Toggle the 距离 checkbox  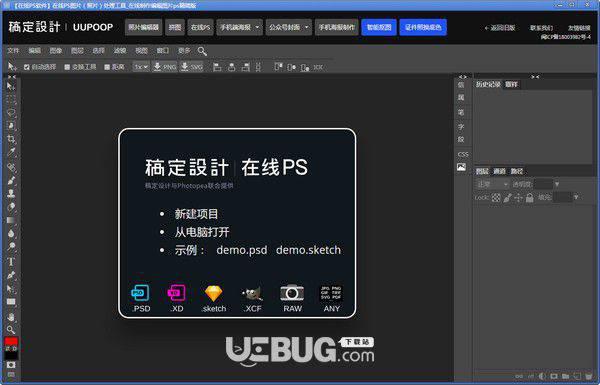click(107, 67)
